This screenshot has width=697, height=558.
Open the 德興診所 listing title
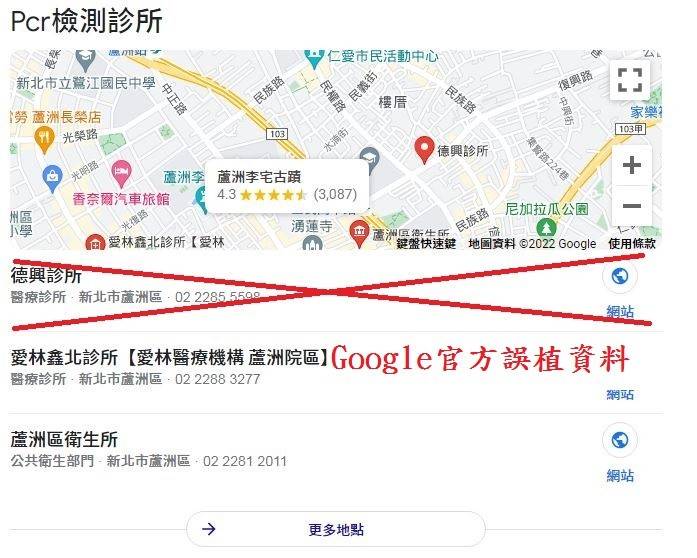tap(46, 276)
